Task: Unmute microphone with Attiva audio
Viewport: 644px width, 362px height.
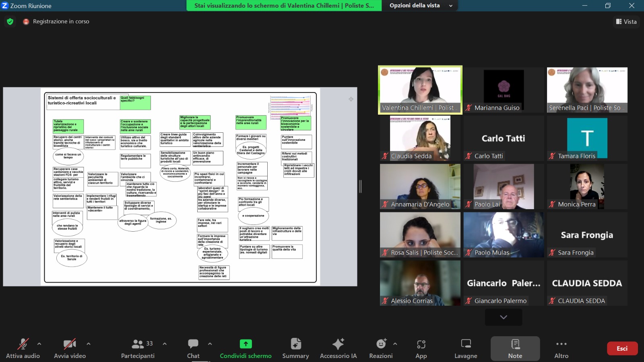Action: (x=23, y=348)
